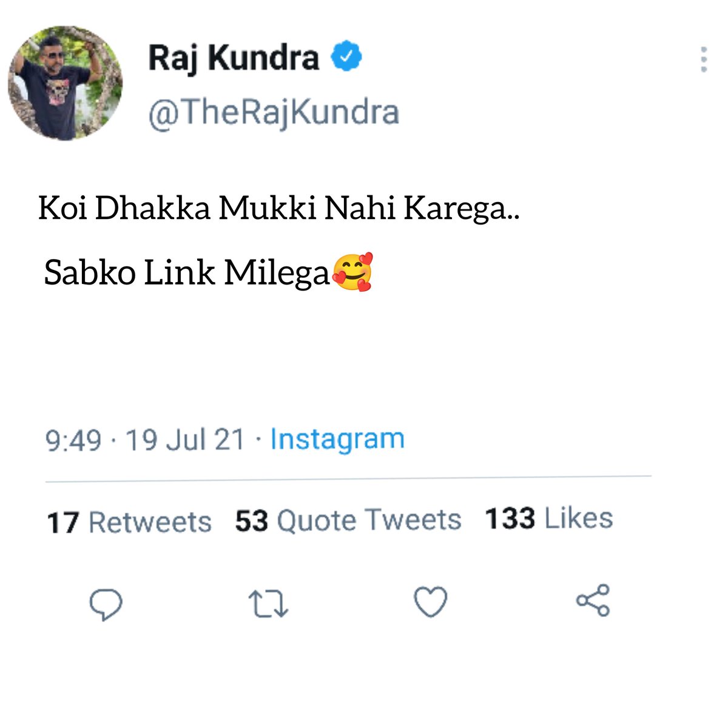Select the 'Sabko Link Milega' text
Viewport: 728px width, 728px height.
pos(187,273)
